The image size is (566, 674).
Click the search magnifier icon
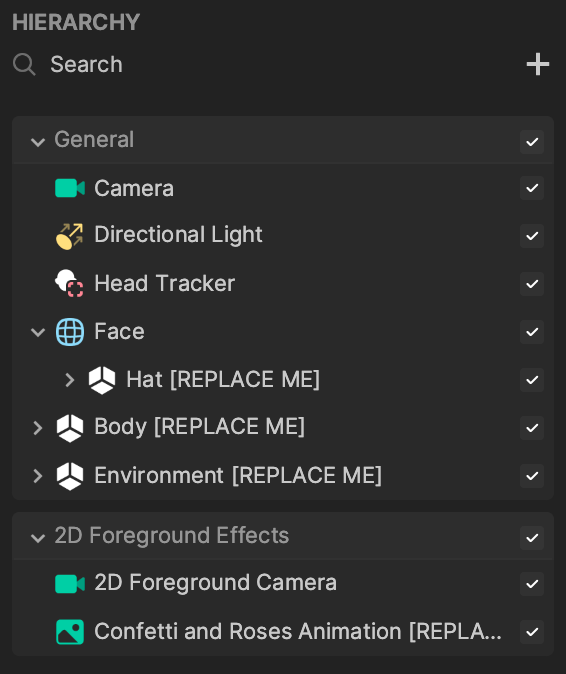[24, 65]
